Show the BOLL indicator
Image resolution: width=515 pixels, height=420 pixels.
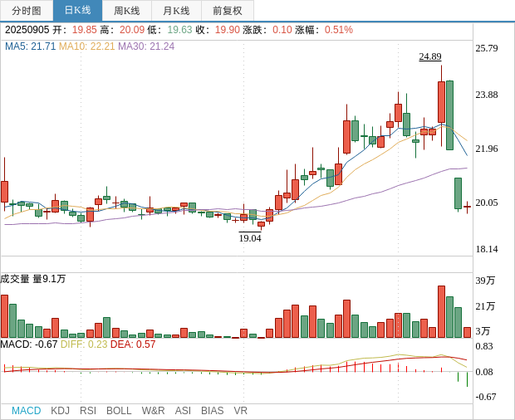tap(119, 411)
